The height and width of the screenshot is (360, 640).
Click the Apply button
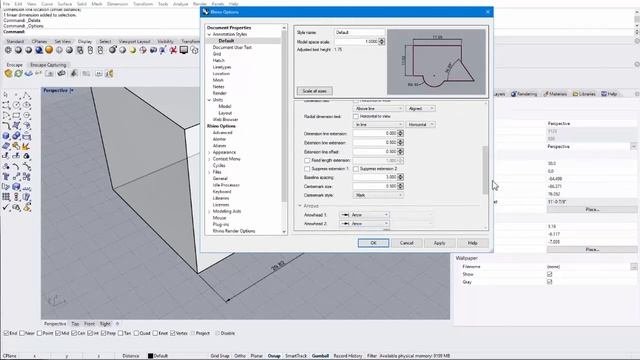(440, 243)
